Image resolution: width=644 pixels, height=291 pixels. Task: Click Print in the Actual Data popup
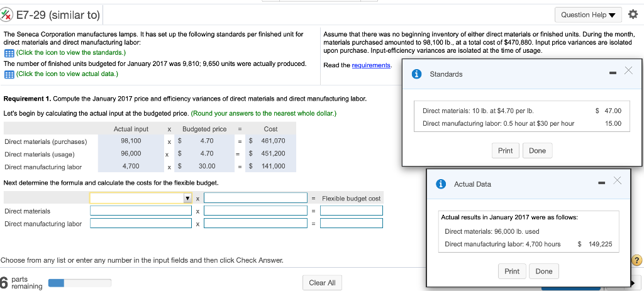pyautogui.click(x=512, y=271)
